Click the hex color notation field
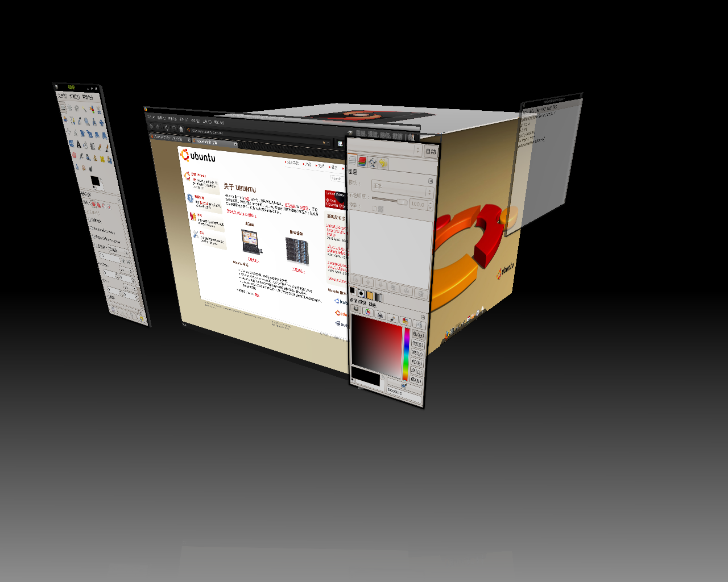This screenshot has width=728, height=582. (x=404, y=395)
